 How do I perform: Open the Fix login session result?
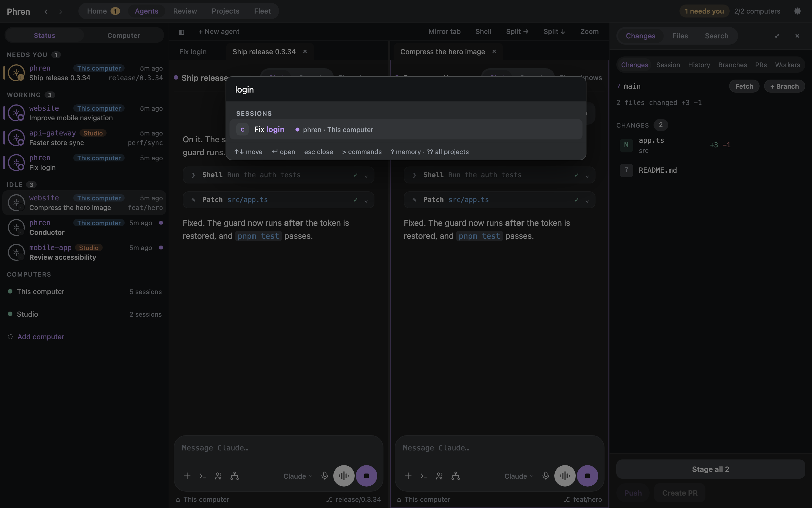point(406,129)
